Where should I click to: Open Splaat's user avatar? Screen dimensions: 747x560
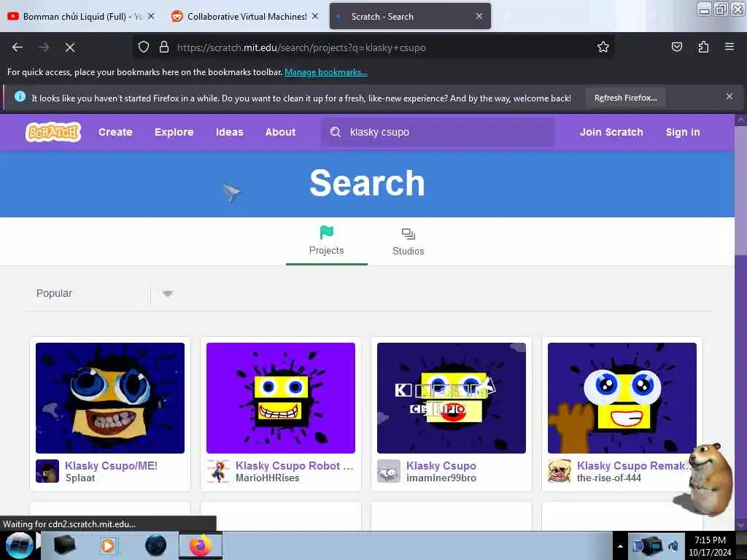(x=47, y=471)
